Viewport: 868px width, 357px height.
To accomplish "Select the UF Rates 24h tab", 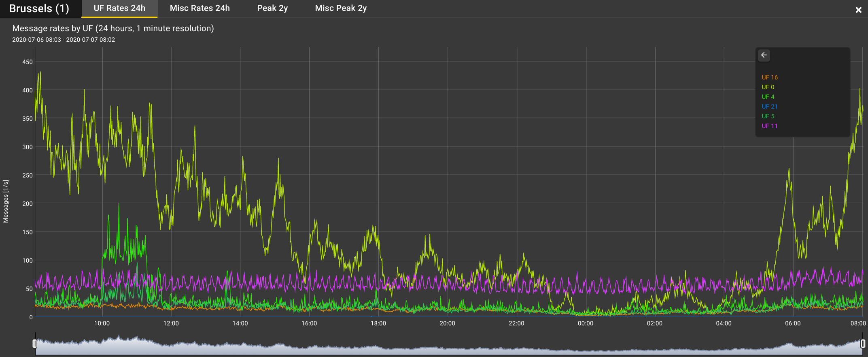I will click(x=119, y=9).
